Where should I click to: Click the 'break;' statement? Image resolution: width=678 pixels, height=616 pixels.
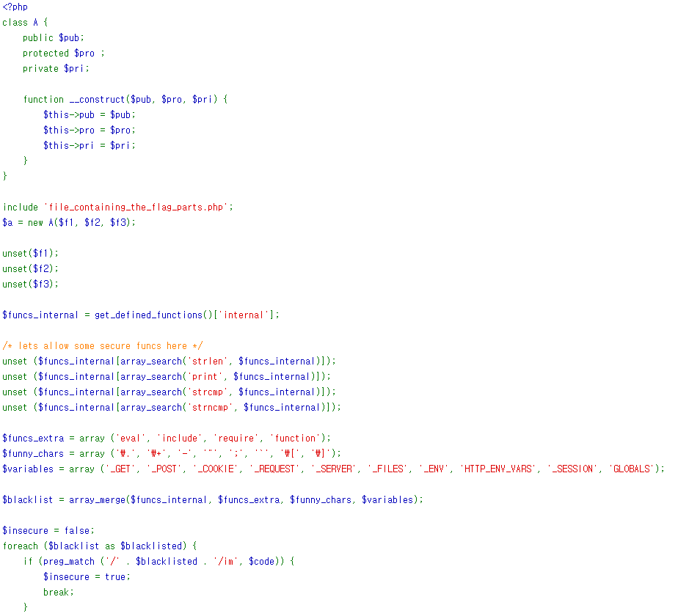coord(59,593)
